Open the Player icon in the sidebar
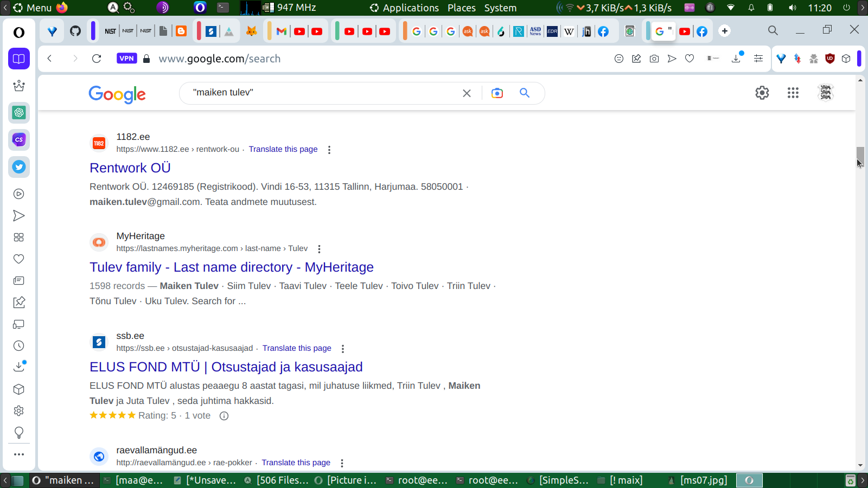 point(19,194)
